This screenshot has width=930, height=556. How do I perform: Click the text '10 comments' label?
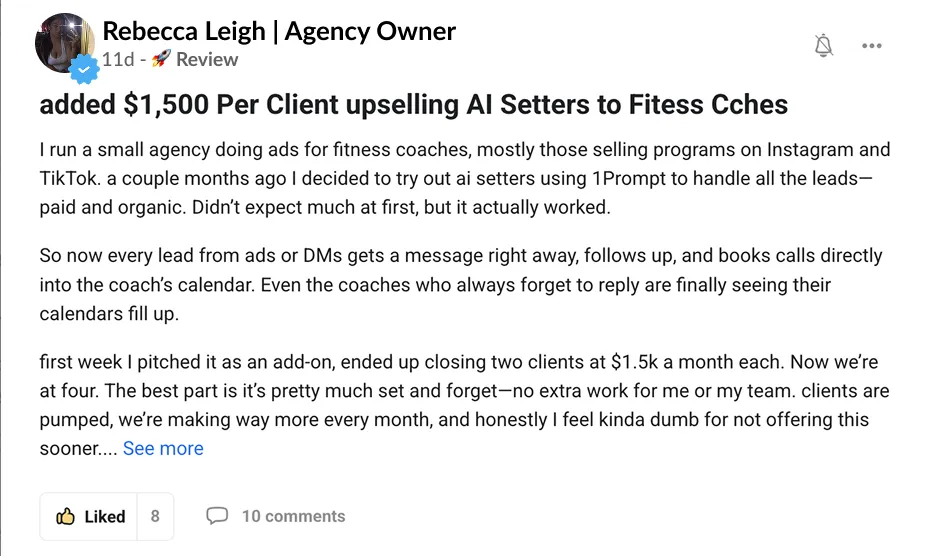pos(294,516)
